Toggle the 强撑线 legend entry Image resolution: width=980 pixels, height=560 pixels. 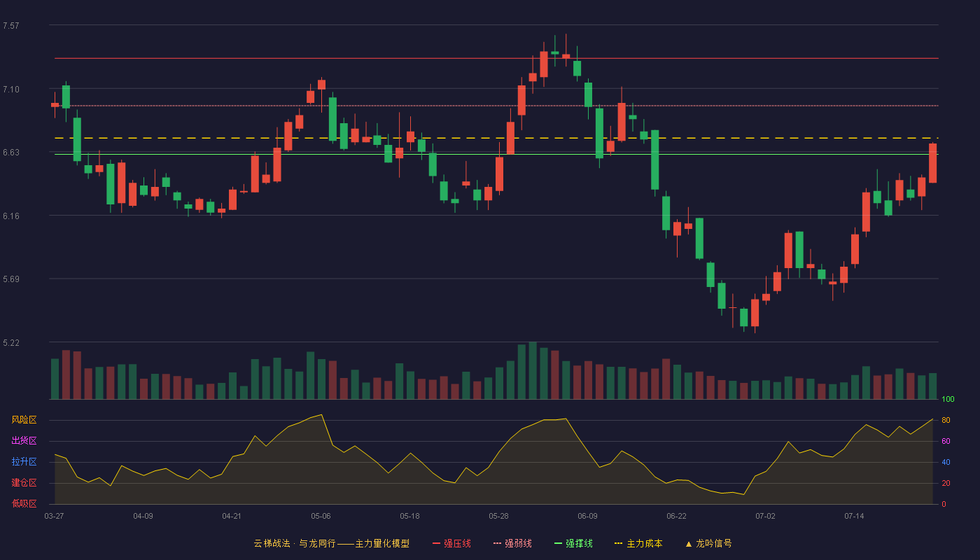point(573,543)
